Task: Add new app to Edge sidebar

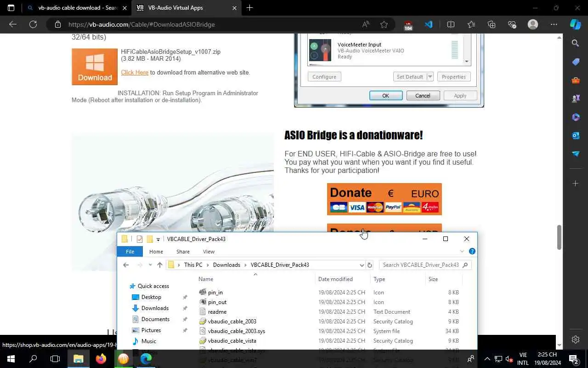Action: click(576, 183)
